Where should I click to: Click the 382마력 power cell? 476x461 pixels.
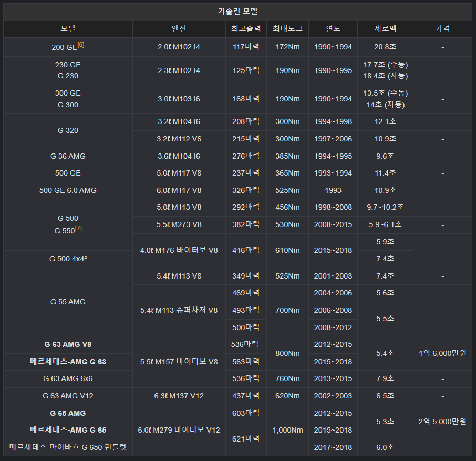point(246,225)
